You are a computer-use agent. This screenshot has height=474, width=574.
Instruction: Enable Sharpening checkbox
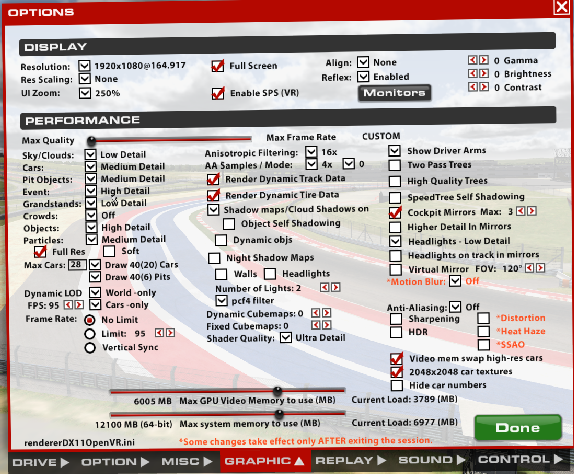tap(396, 319)
